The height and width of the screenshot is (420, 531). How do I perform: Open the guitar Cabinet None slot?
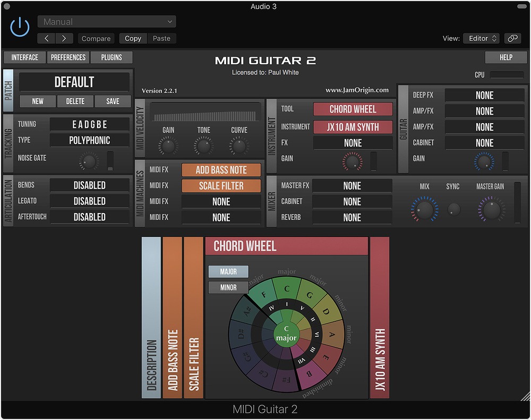pos(485,143)
